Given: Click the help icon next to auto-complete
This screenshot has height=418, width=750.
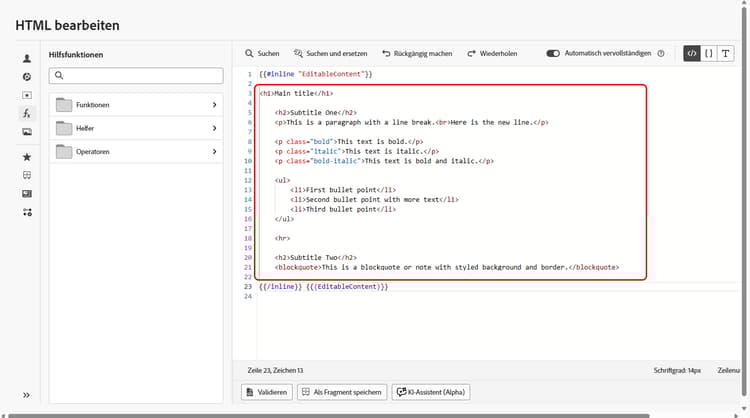Looking at the screenshot, I should click(x=661, y=54).
